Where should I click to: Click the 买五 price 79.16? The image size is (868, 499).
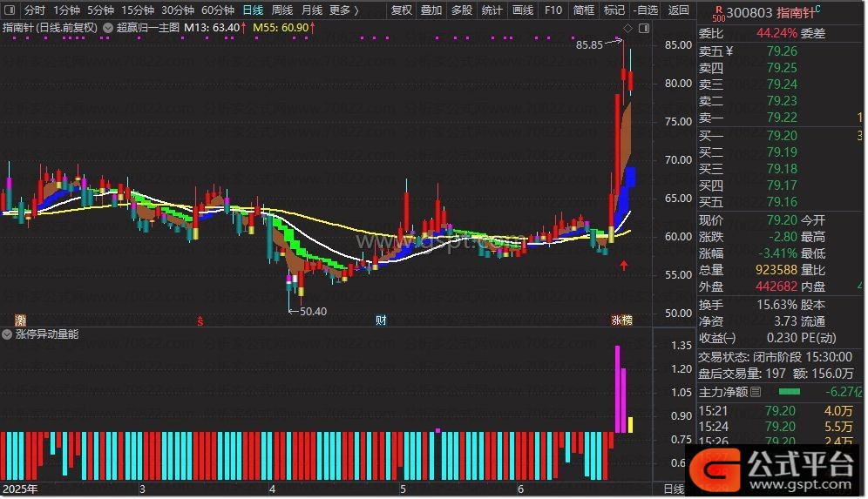pos(782,202)
